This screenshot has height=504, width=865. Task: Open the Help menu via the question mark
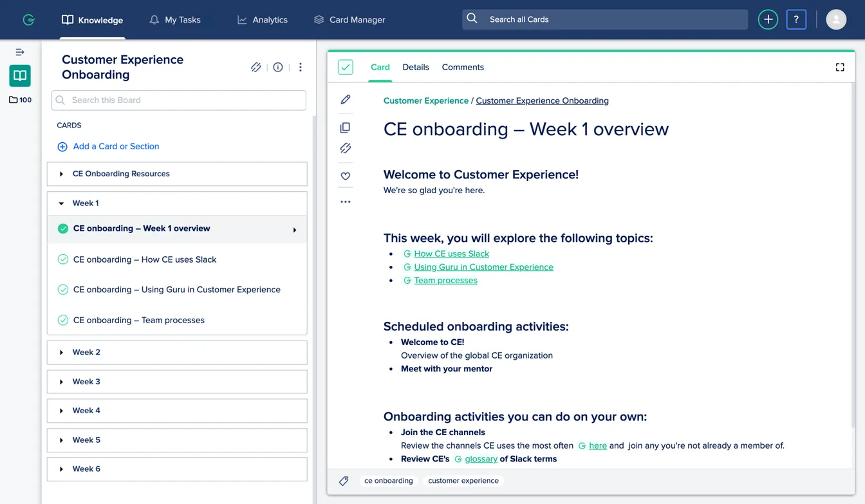(x=796, y=19)
